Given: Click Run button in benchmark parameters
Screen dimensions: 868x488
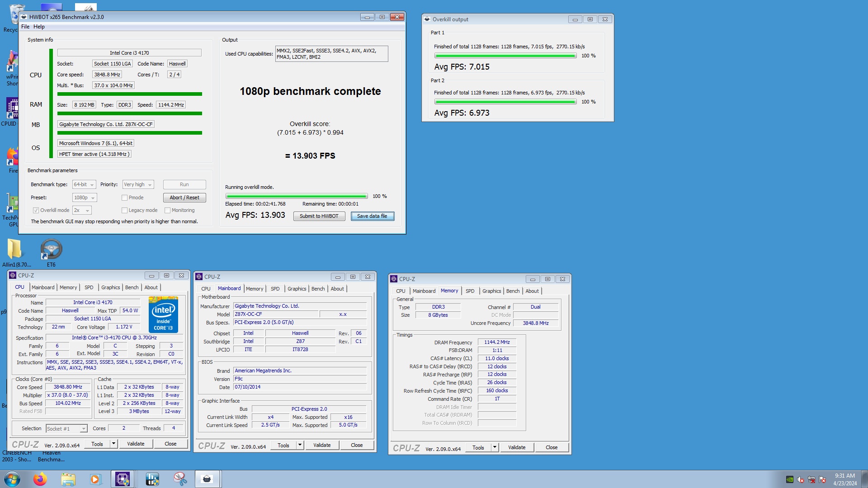Looking at the screenshot, I should 184,184.
